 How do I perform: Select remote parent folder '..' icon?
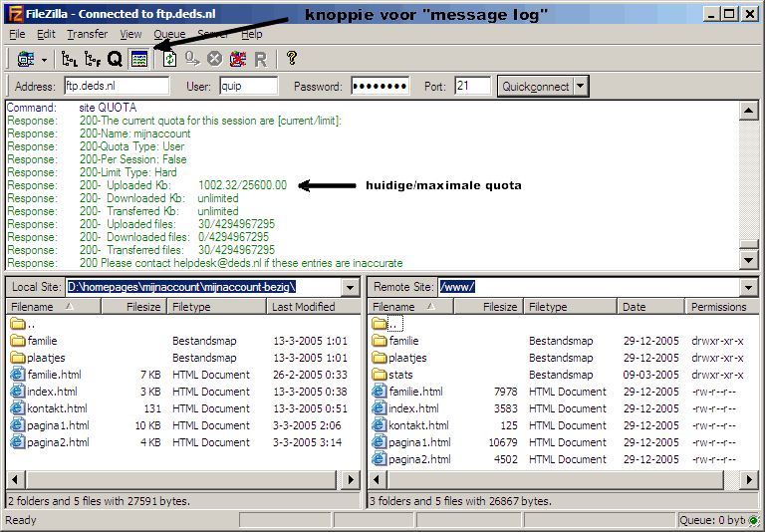[x=380, y=324]
